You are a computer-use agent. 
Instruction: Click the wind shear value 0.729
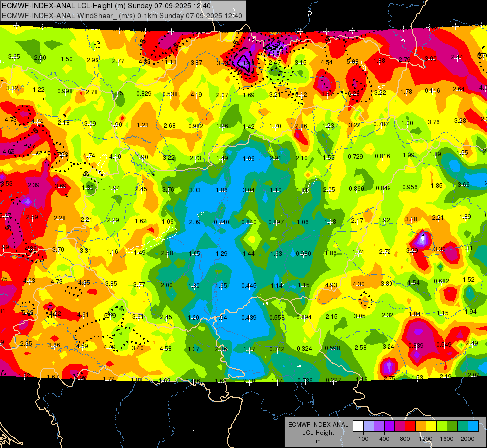355,157
